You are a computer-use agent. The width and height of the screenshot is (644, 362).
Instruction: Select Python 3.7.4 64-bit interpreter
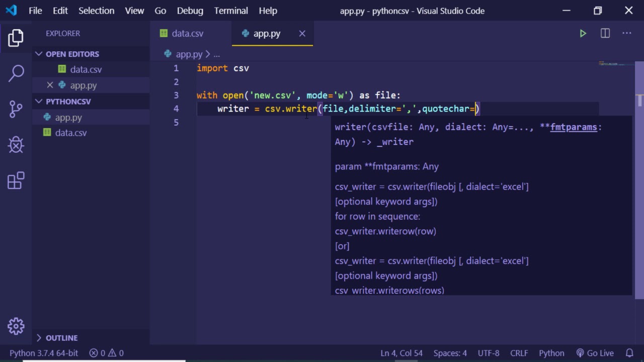(44, 353)
